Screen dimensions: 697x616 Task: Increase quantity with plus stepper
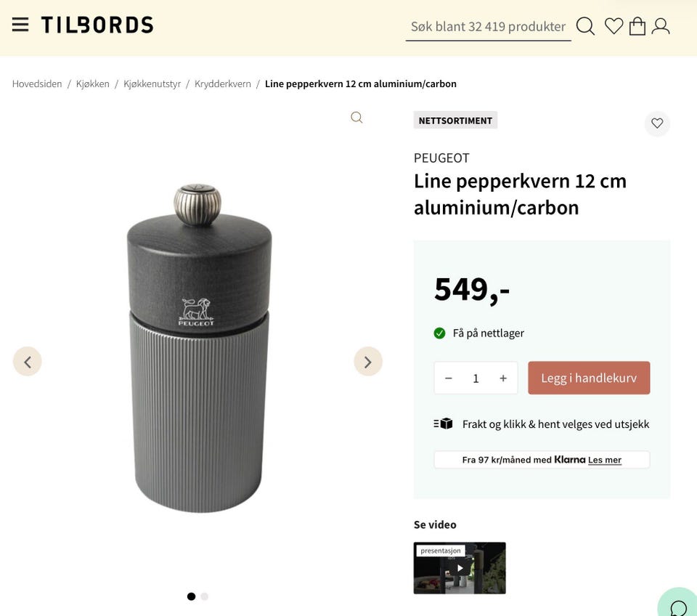[502, 378]
